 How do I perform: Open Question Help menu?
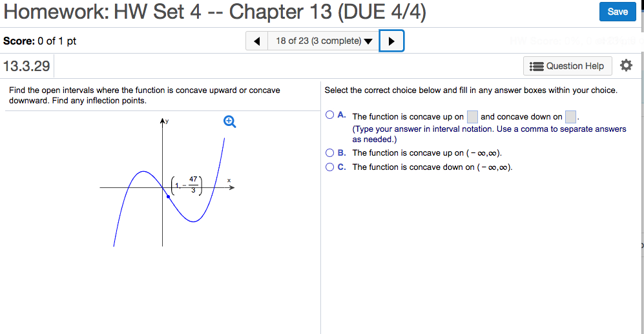(568, 66)
